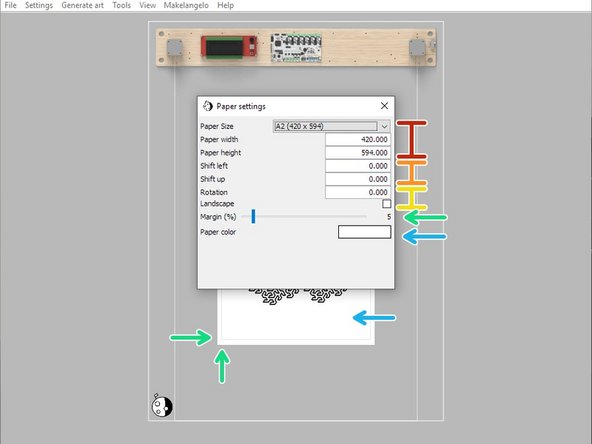592x444 pixels.
Task: Click the Shift up label
Action: point(213,179)
